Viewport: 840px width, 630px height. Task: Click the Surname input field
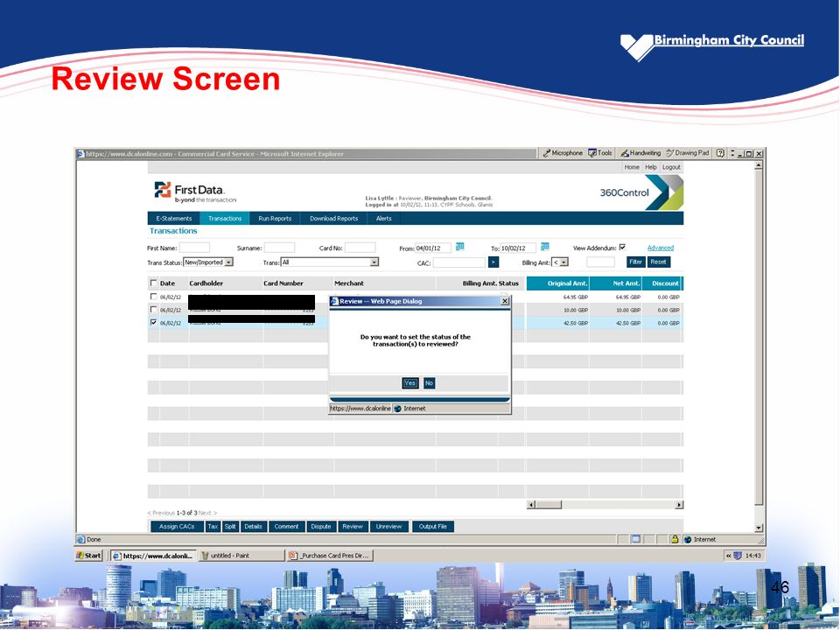[x=279, y=248]
